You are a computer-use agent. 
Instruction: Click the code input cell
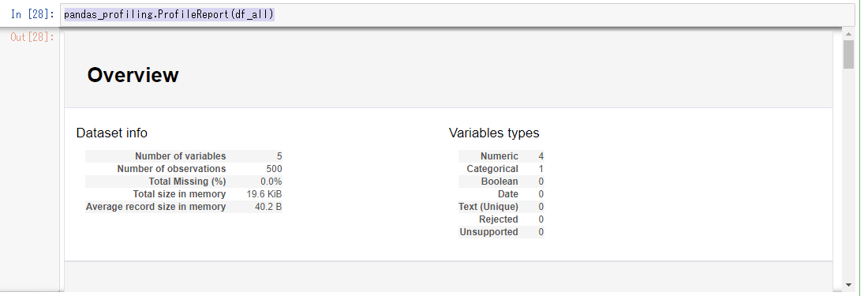(x=457, y=15)
